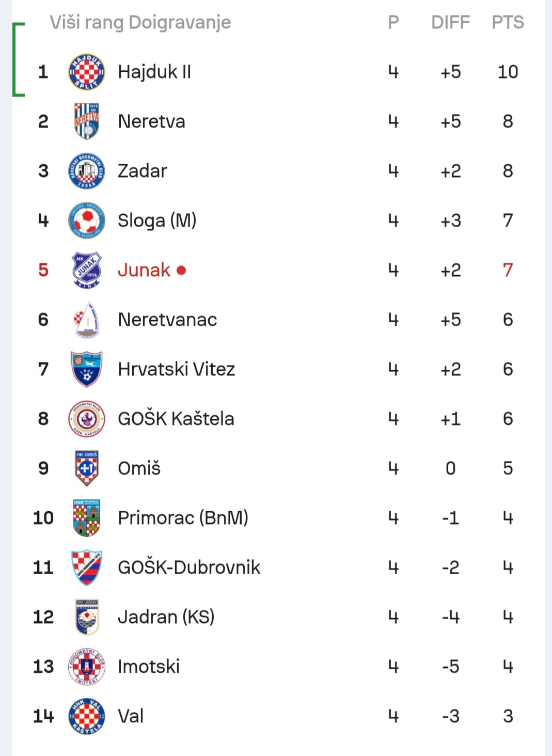Screen dimensions: 552x756
Task: Select the GOŠK Kaštela round badge
Action: (87, 419)
